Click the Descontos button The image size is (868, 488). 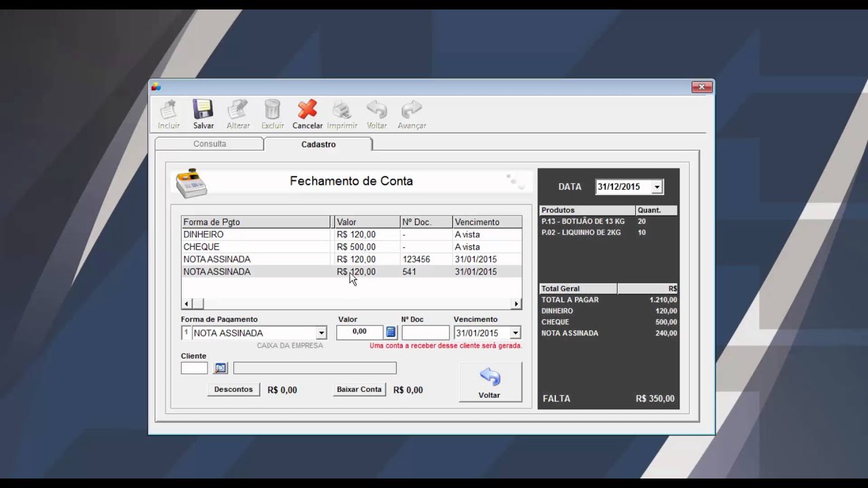coord(233,390)
